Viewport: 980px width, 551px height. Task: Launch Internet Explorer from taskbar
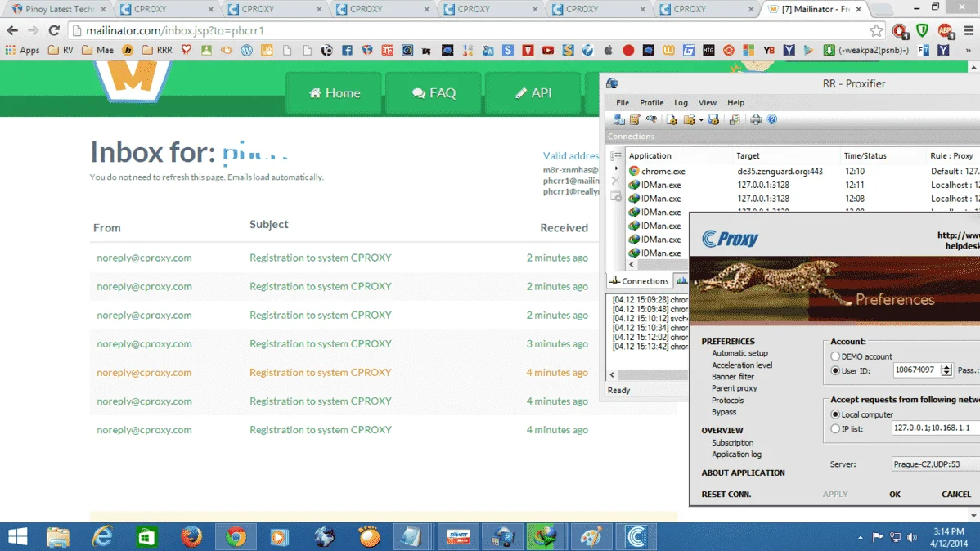102,536
